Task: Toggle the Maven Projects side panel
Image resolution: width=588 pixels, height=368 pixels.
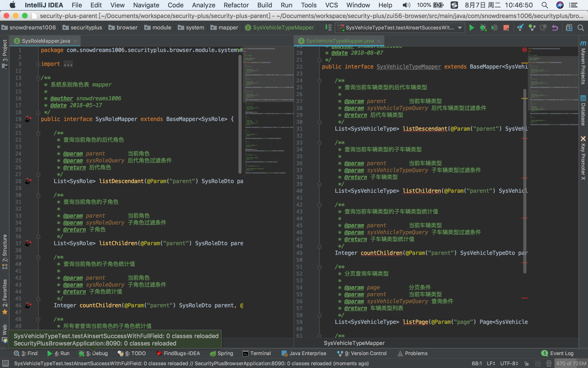Action: click(583, 63)
